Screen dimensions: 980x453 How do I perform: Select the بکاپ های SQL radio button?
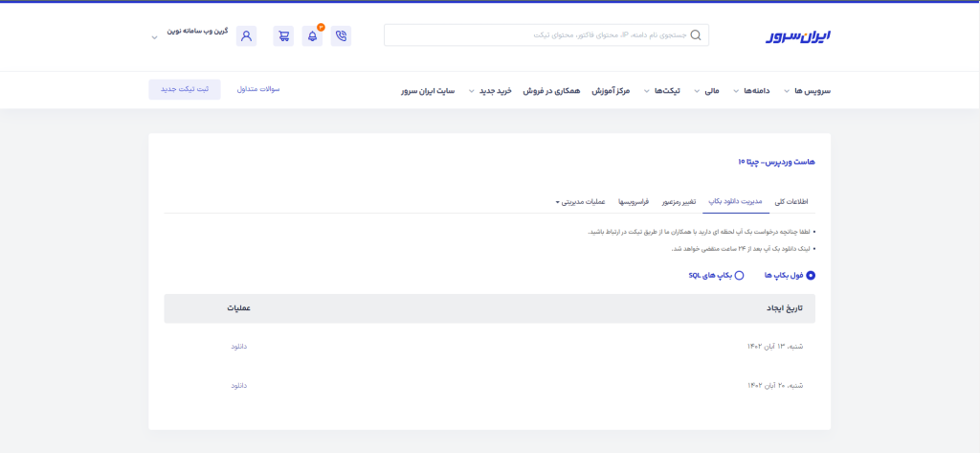(x=739, y=275)
